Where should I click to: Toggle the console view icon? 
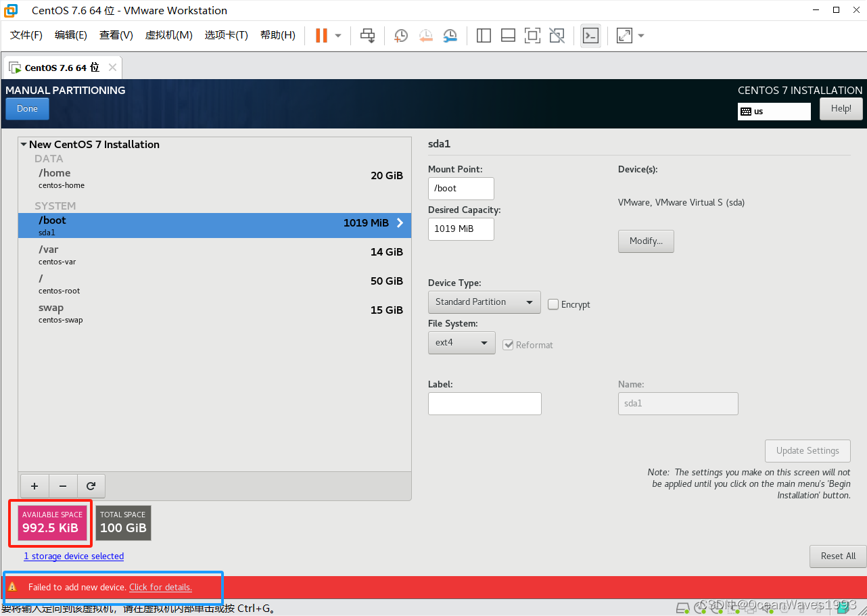tap(590, 36)
